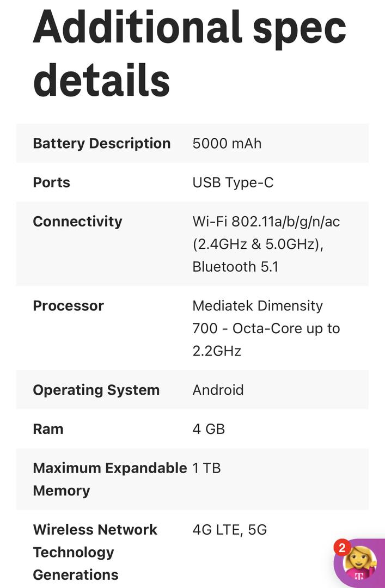This screenshot has height=588, width=385.
Task: Click the 4 GB value
Action: [209, 429]
